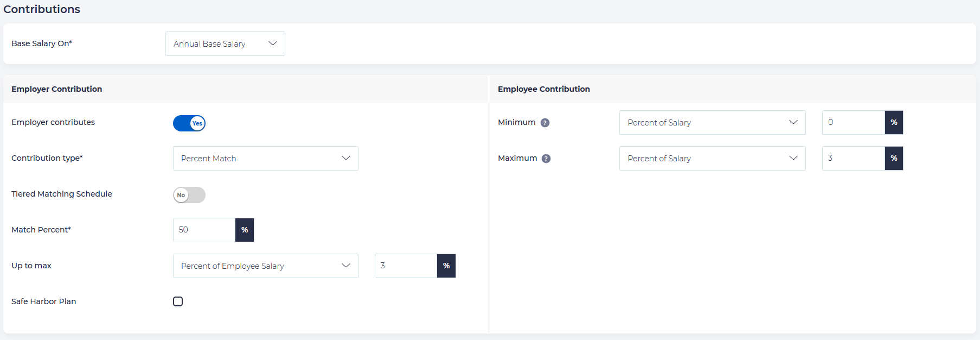The width and height of the screenshot is (980, 340).
Task: Click the percent symbol beside Up to max value
Action: click(x=446, y=266)
